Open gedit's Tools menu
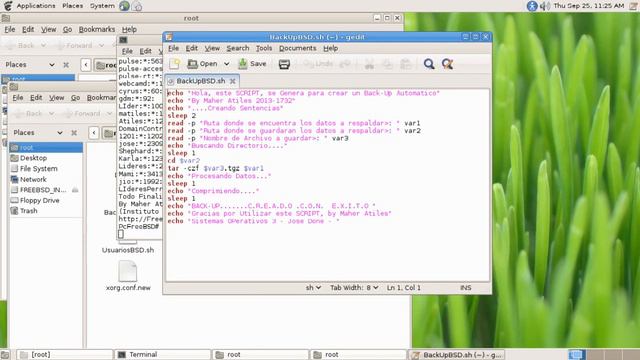Viewport: 640px width, 360px height. (x=264, y=48)
